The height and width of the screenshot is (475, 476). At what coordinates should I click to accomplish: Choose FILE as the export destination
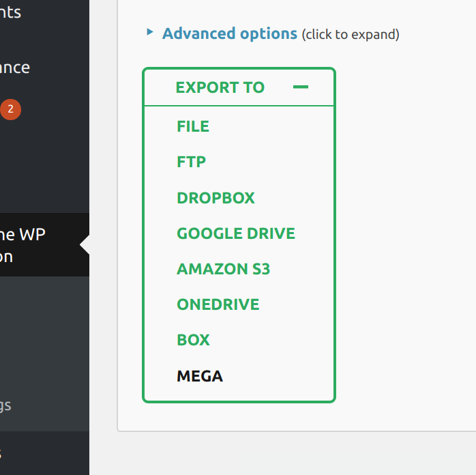193,126
